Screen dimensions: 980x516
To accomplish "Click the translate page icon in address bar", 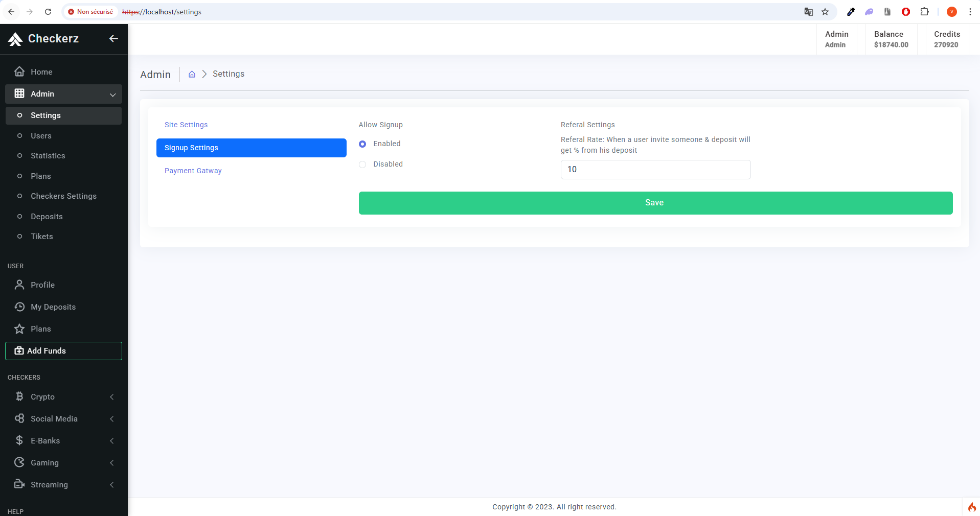I will click(808, 12).
